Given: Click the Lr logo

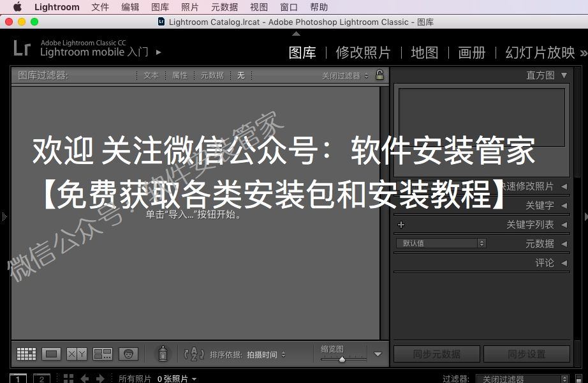Looking at the screenshot, I should [x=22, y=48].
